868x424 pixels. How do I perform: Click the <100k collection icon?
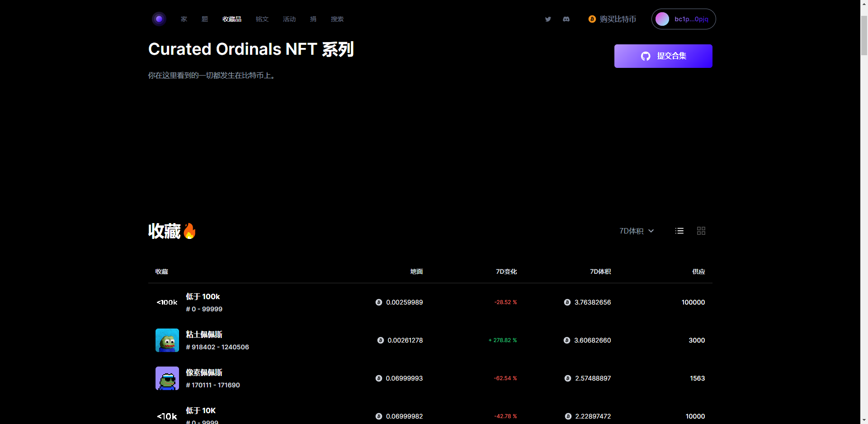pos(167,302)
